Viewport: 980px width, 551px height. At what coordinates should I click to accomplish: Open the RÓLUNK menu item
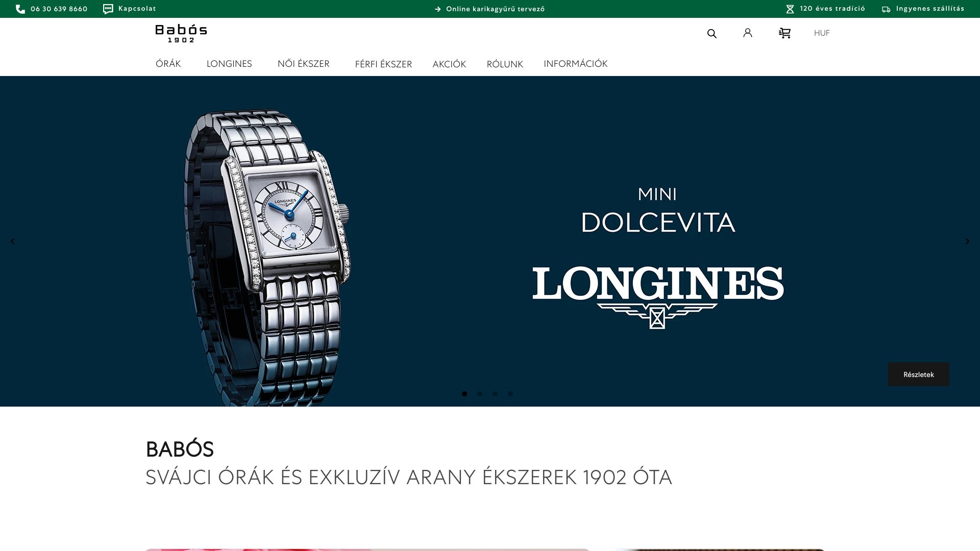pos(505,64)
